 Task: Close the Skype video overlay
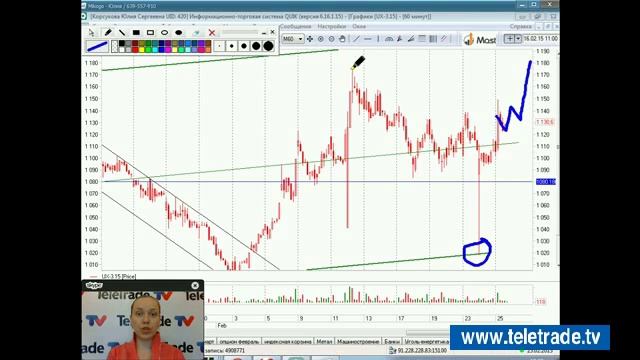195,285
